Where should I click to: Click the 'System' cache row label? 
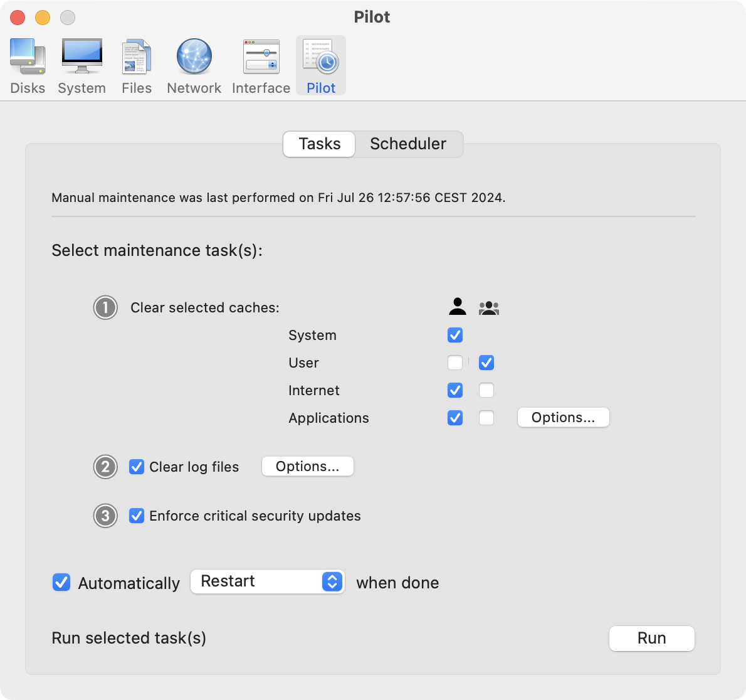(x=313, y=335)
